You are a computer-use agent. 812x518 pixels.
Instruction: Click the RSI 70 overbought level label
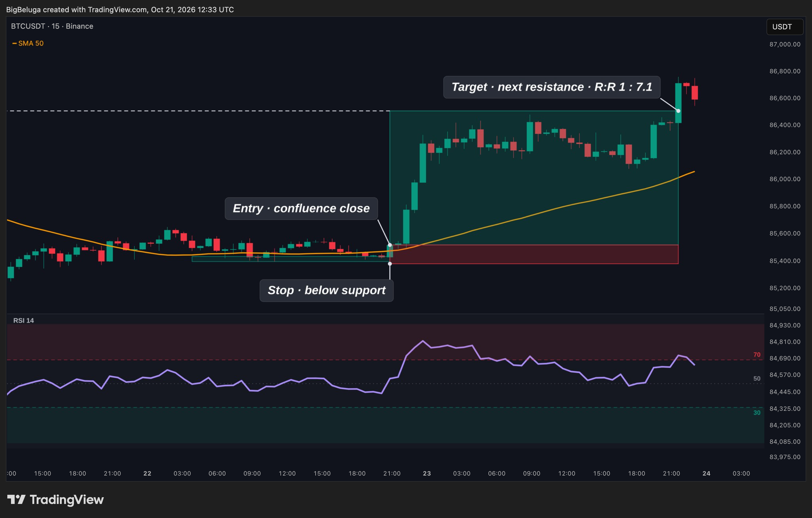757,355
